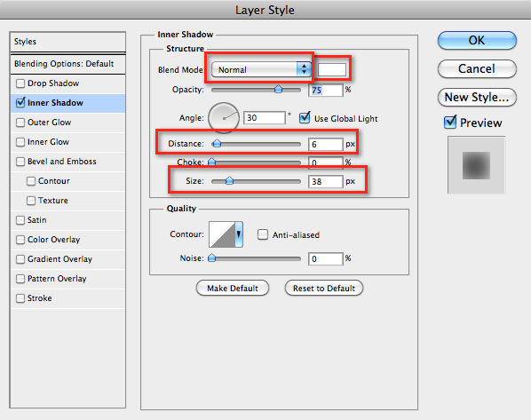Open the Contour picker dropdown arrow
531x420 pixels.
click(x=239, y=234)
